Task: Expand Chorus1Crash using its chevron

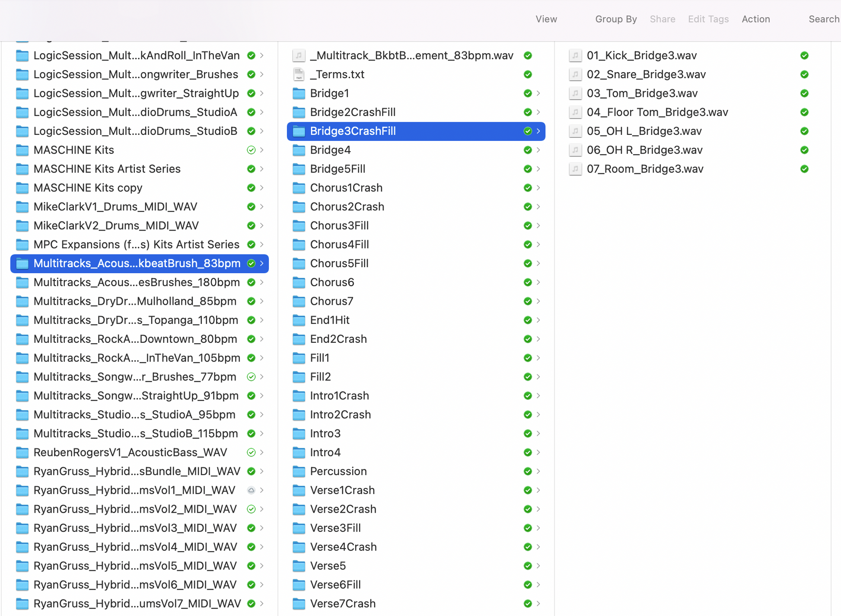Action: pos(538,188)
